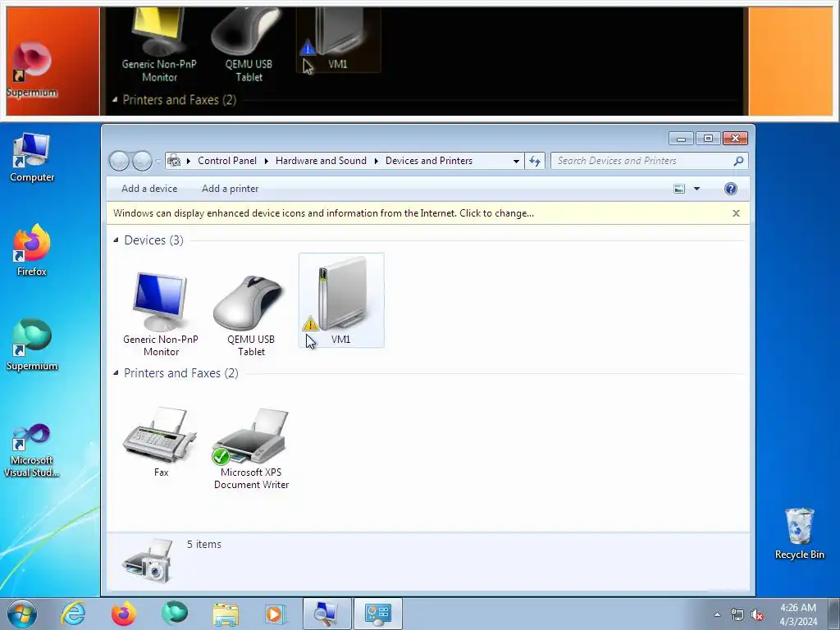Click Devices and Printers breadcrumb segment

[429, 161]
